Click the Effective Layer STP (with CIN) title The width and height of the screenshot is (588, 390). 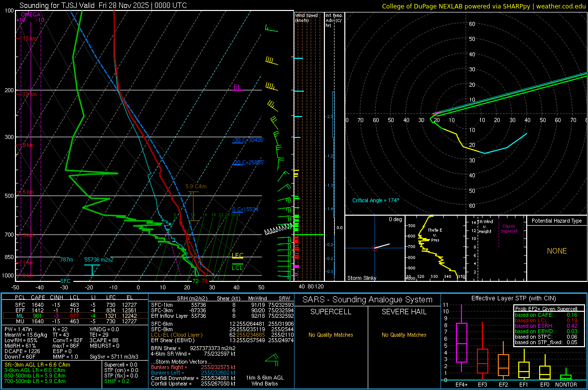[x=514, y=298]
